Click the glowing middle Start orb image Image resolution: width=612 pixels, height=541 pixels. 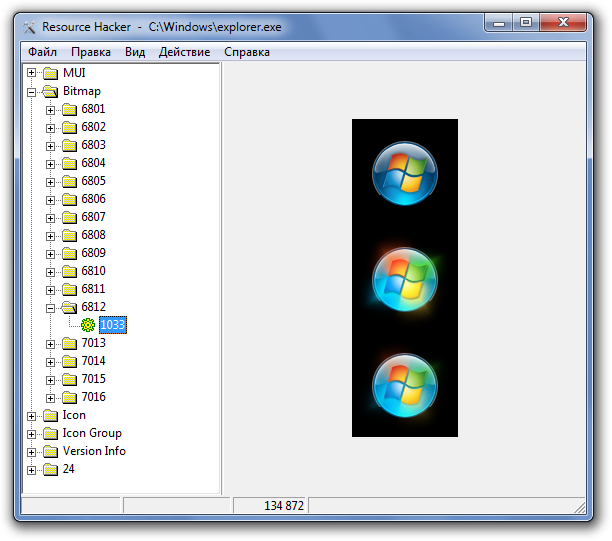point(404,278)
